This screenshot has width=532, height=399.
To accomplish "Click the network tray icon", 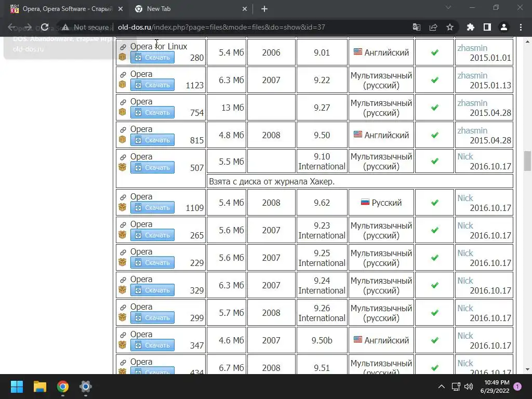I will tap(456, 387).
